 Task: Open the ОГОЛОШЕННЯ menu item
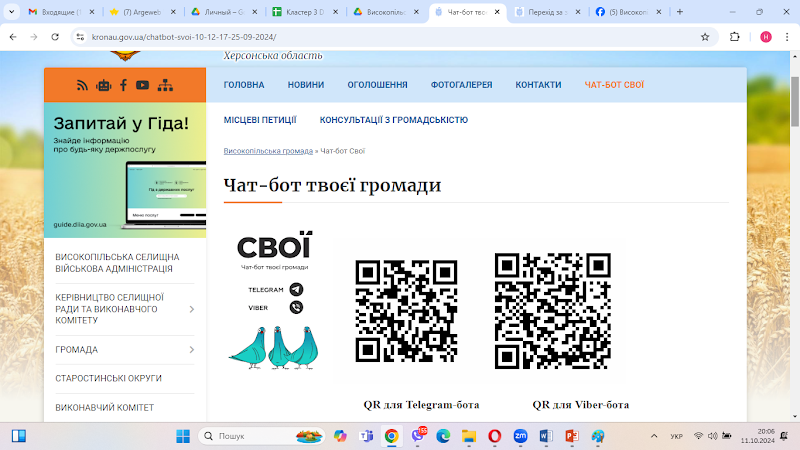[x=378, y=85]
